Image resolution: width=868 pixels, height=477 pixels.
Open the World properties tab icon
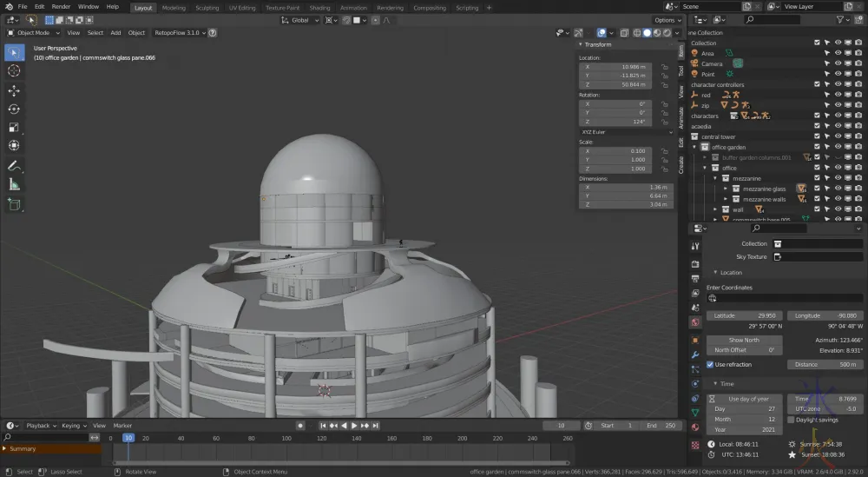[695, 321]
